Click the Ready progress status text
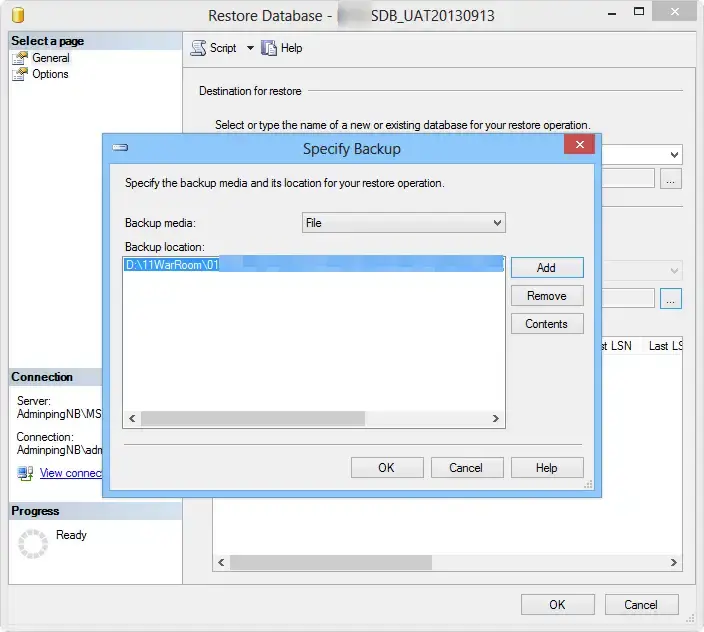Screen dimensions: 704x632 pos(71,535)
